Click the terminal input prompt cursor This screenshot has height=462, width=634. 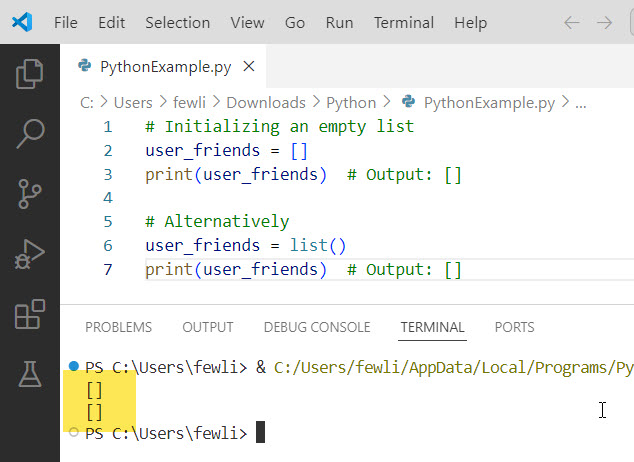[x=260, y=432]
